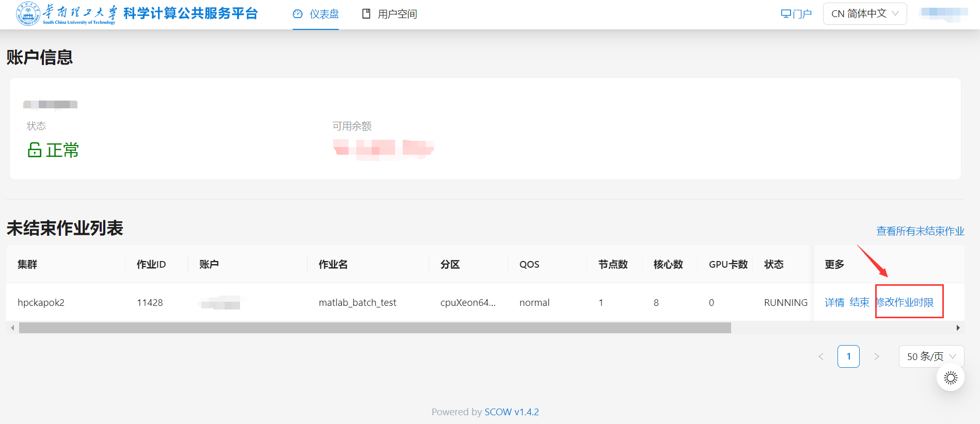
Task: Open the CN 简体中文 language dropdown
Action: 865,14
